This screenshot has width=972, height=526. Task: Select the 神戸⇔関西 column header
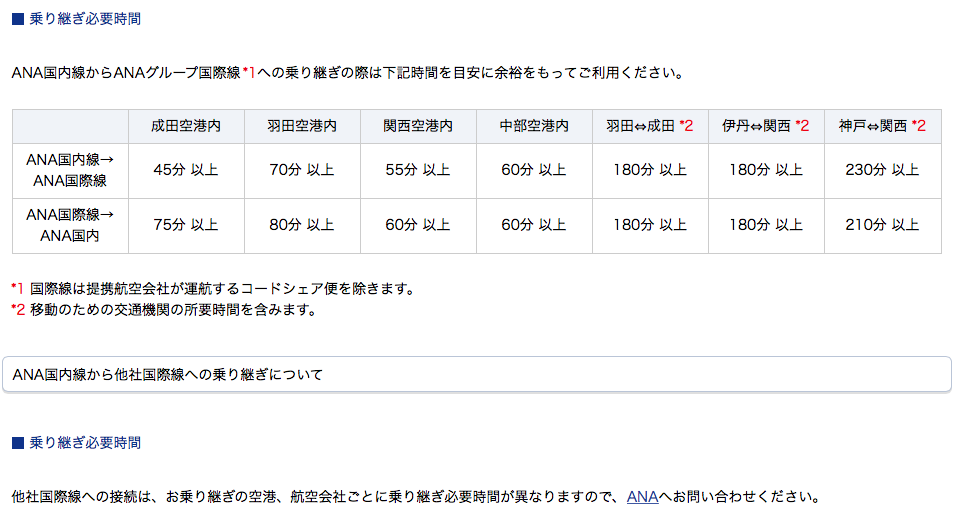coord(882,126)
